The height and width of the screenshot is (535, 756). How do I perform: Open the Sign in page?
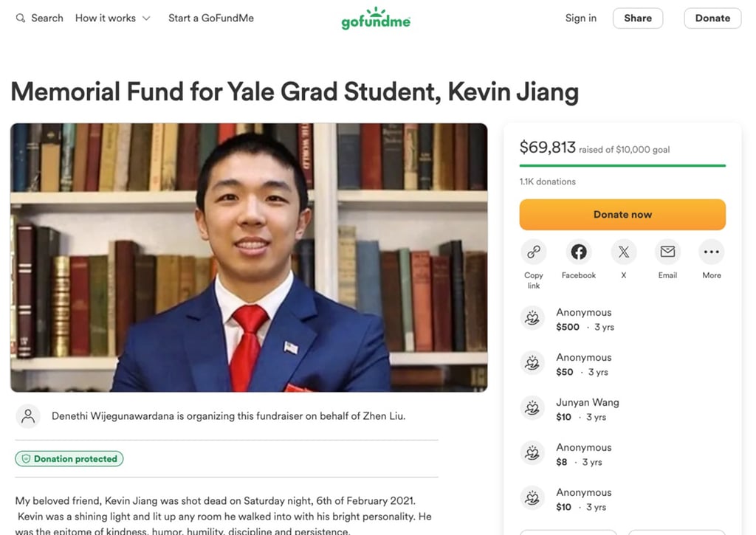(x=580, y=18)
